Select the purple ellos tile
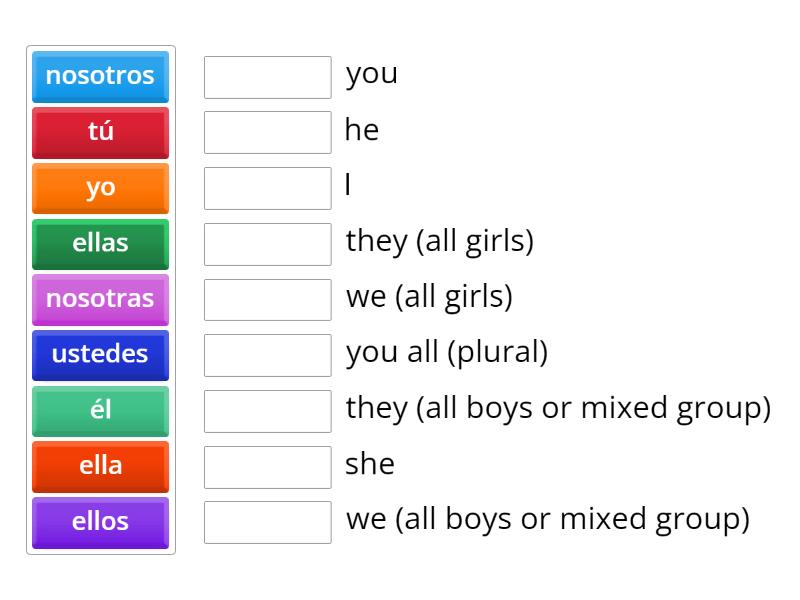 [100, 522]
